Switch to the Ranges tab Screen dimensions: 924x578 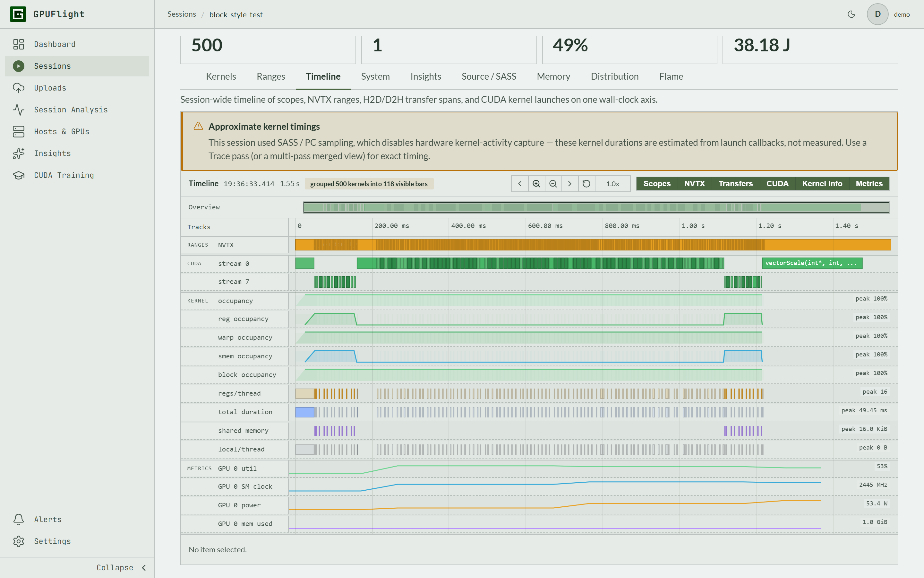coord(271,76)
